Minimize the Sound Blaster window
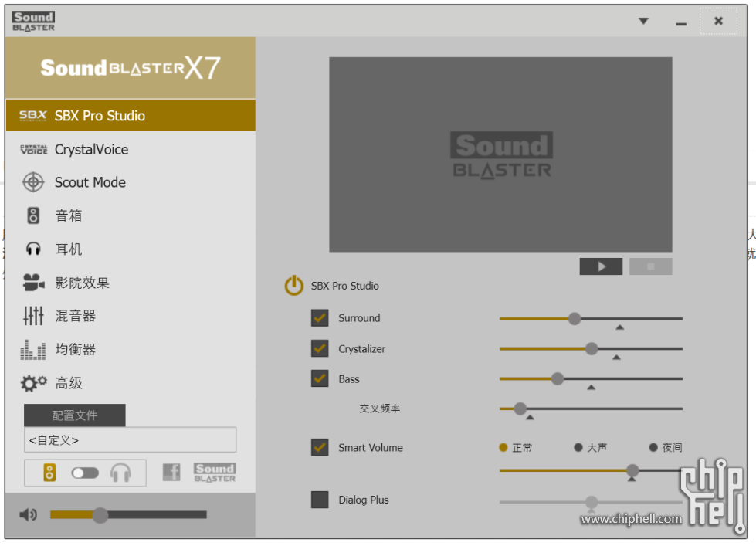 coord(681,22)
